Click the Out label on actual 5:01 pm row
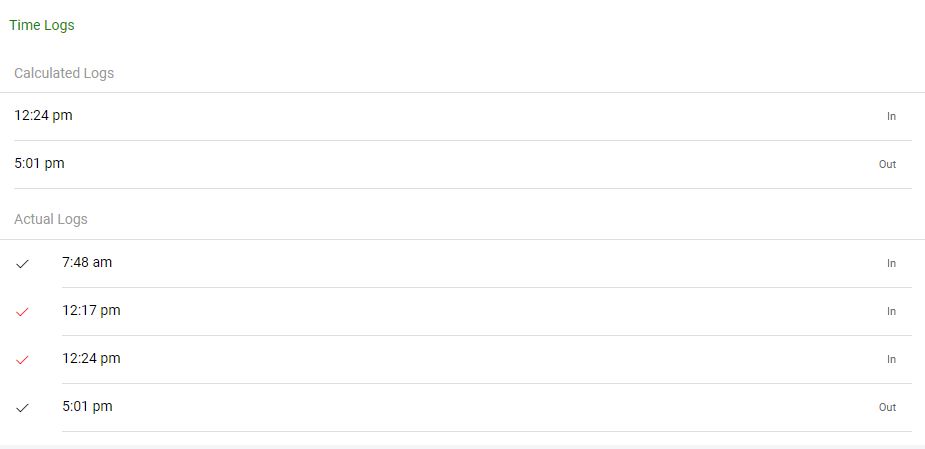The height and width of the screenshot is (449, 925). click(x=887, y=407)
